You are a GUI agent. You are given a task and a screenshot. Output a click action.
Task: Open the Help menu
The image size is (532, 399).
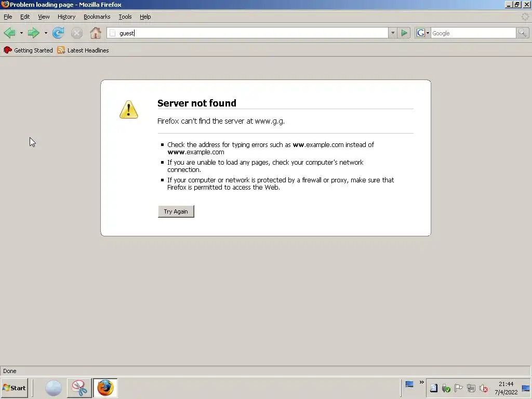[145, 17]
